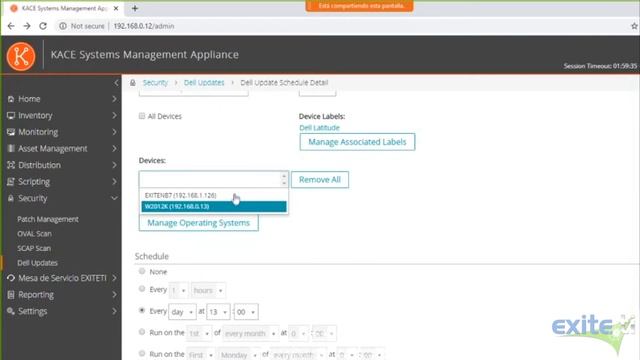The width and height of the screenshot is (640, 360).
Task: Go back with the browser back arrow
Action: pos(11,26)
